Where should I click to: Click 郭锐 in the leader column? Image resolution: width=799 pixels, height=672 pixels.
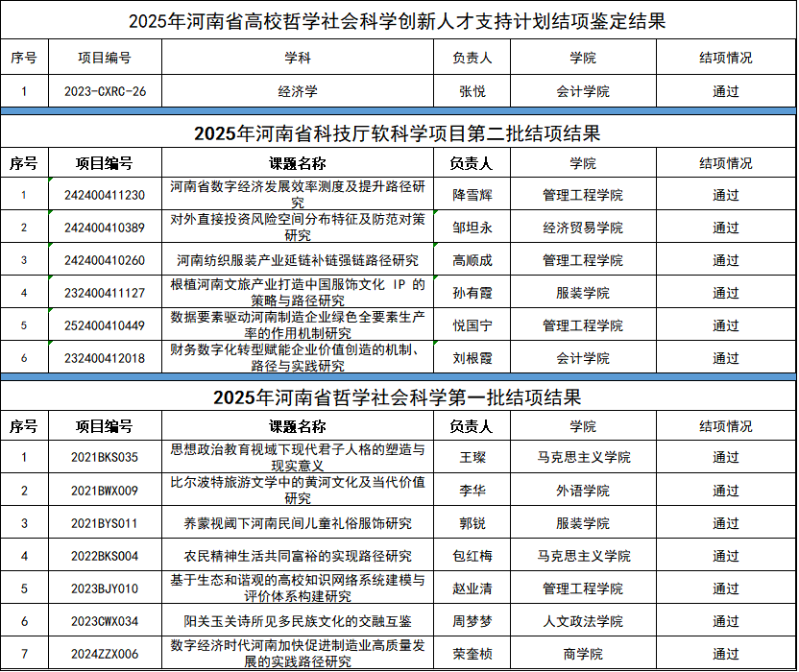click(x=472, y=523)
